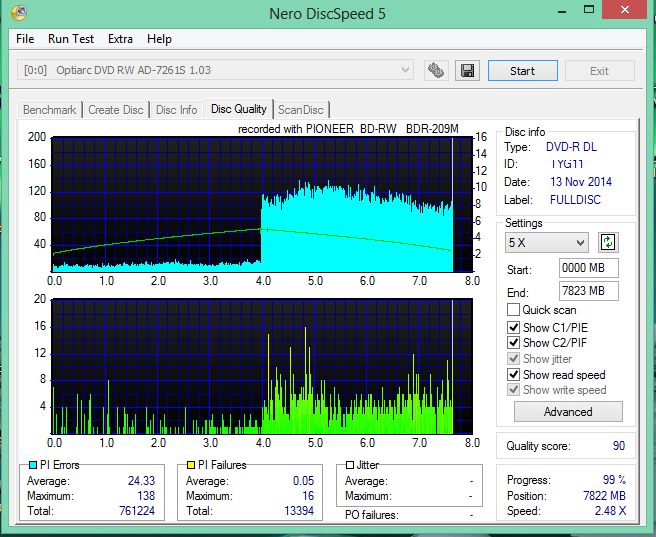
Task: Click the date 13 Nov 2014
Action: tap(581, 182)
